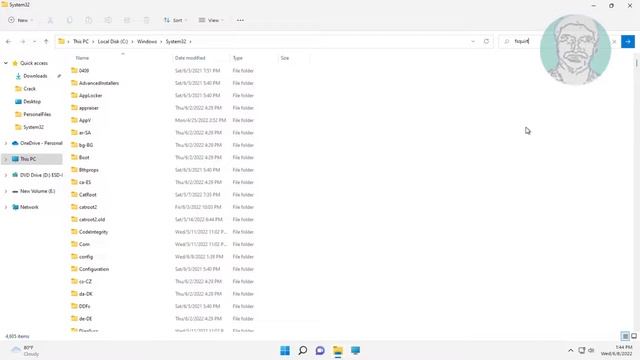Open the Chat taskbar icon
Screen dimensions: 640x360
320,350
